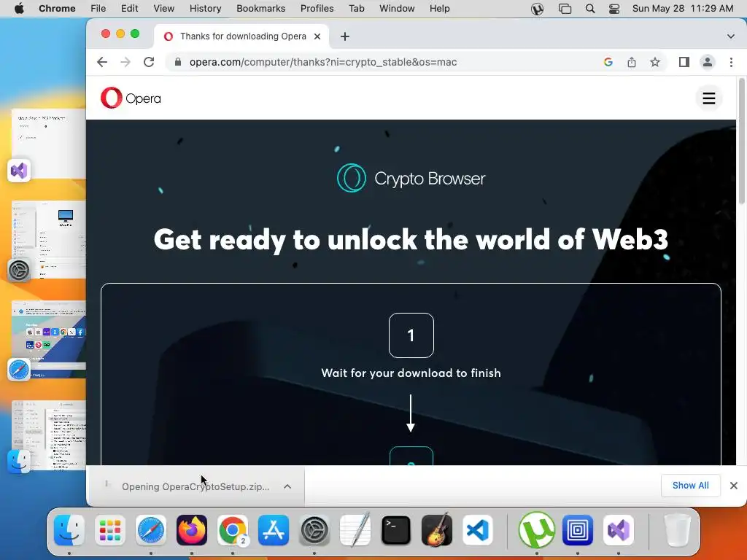The image size is (747, 560).
Task: Switch to Finder Stage Manager window
Action: [x=47, y=437]
